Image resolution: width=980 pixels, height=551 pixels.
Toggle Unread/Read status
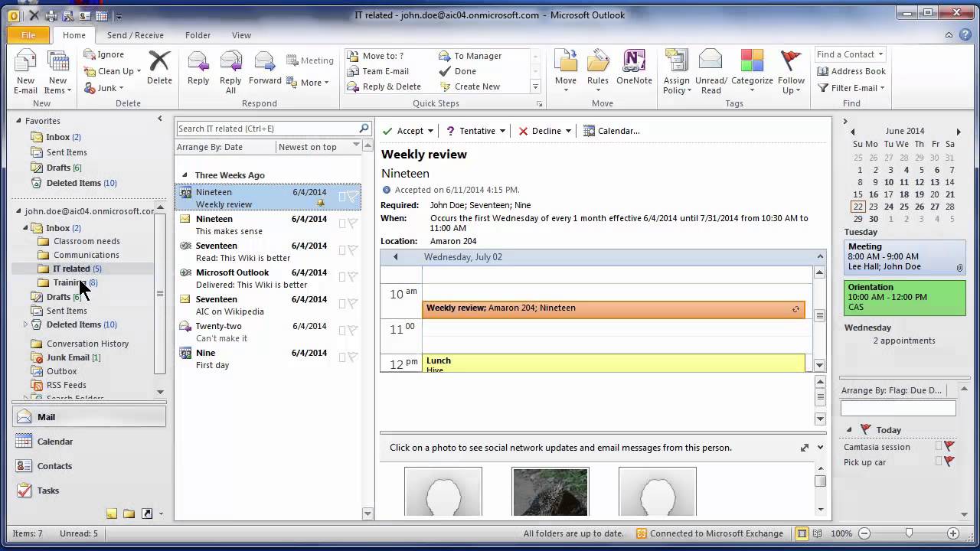711,73
